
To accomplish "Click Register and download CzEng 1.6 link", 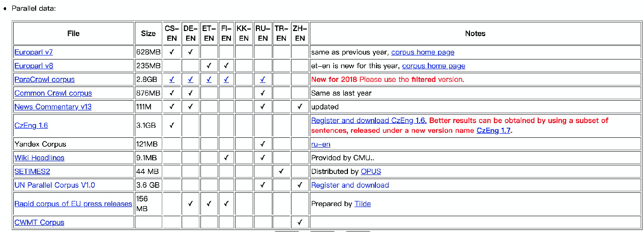I will pos(369,121).
